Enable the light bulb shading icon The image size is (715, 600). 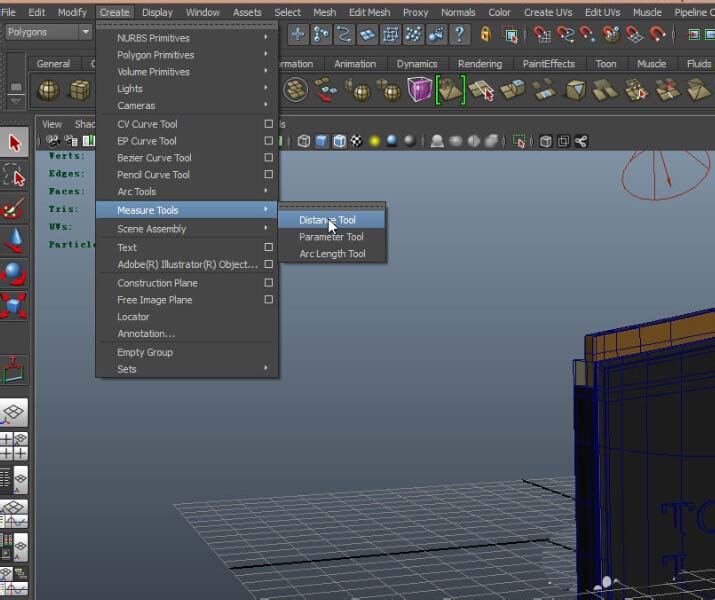(x=375, y=141)
